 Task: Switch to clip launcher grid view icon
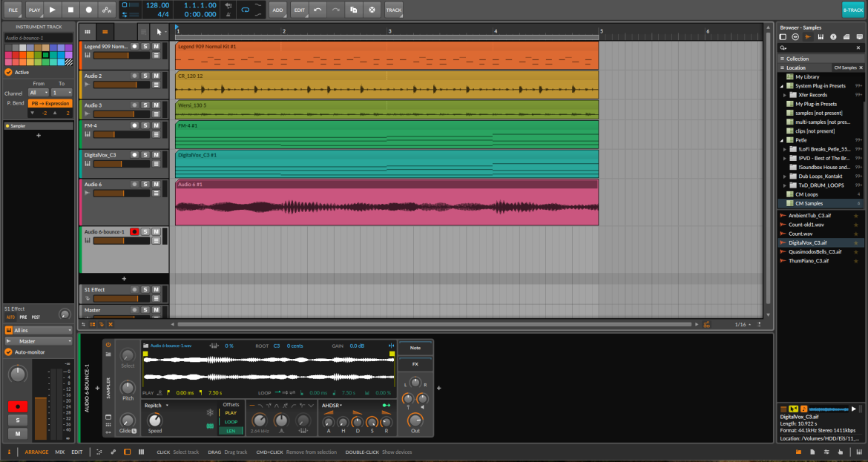tap(88, 32)
